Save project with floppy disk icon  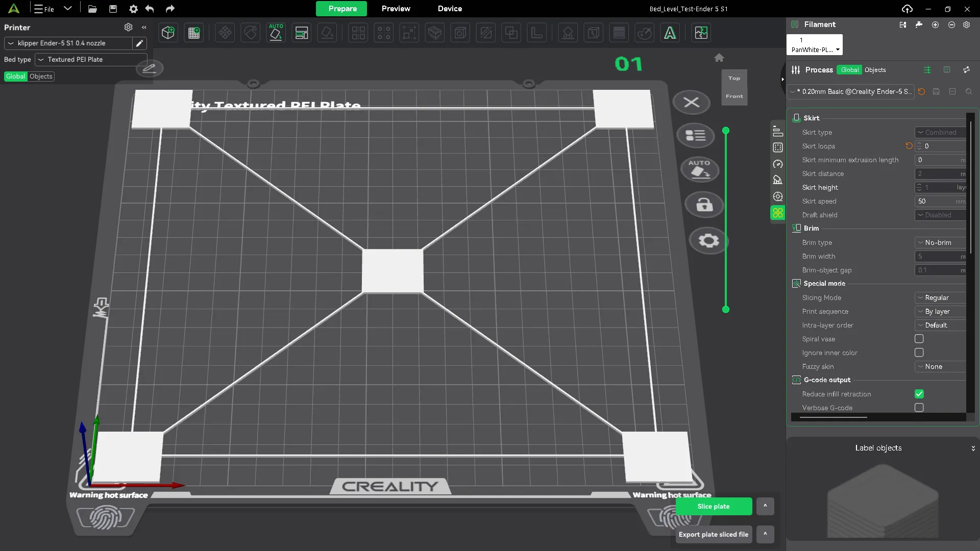click(113, 9)
